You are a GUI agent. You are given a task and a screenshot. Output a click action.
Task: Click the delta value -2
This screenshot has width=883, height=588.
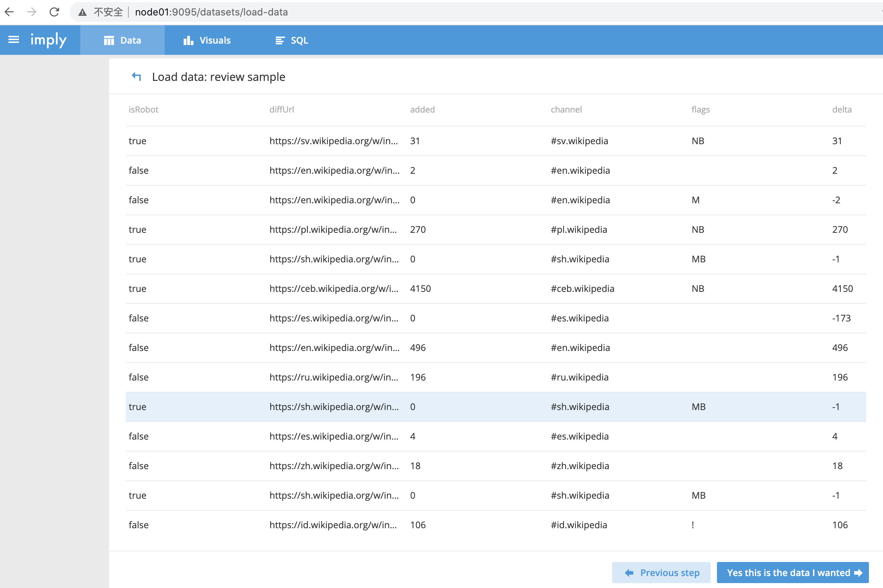(x=836, y=200)
